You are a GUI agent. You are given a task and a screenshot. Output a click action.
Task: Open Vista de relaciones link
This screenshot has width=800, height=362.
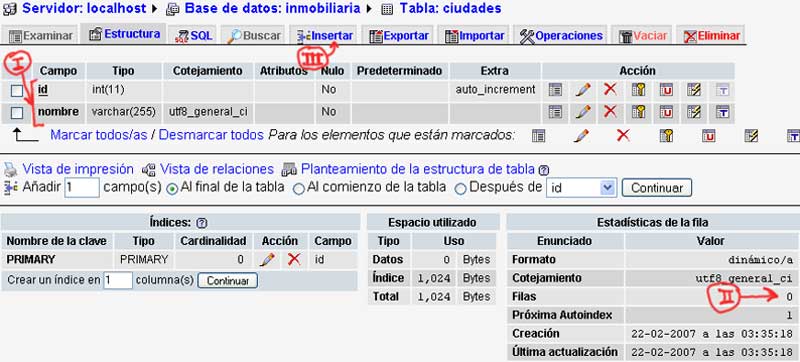(217, 169)
